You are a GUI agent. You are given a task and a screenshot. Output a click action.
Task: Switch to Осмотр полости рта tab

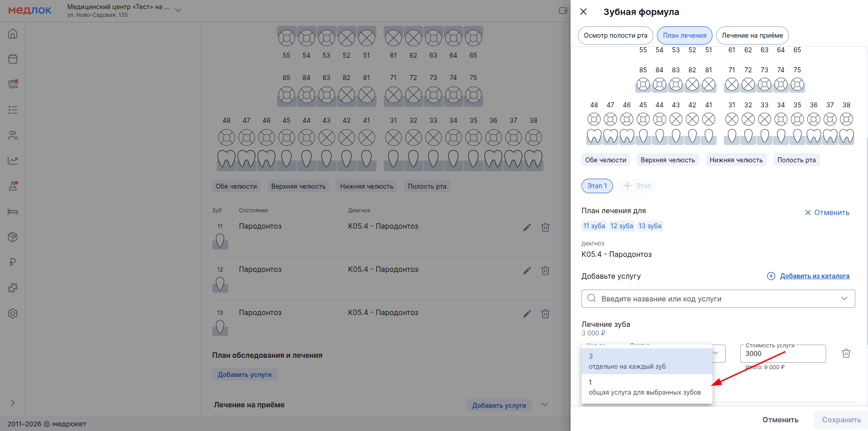click(615, 35)
